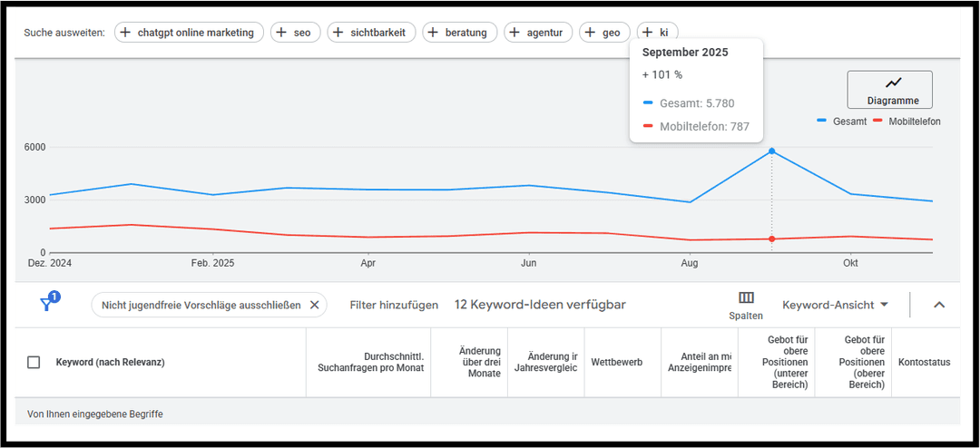The image size is (980, 448).
Task: Sort by Wettbewerb column header
Action: click(616, 362)
